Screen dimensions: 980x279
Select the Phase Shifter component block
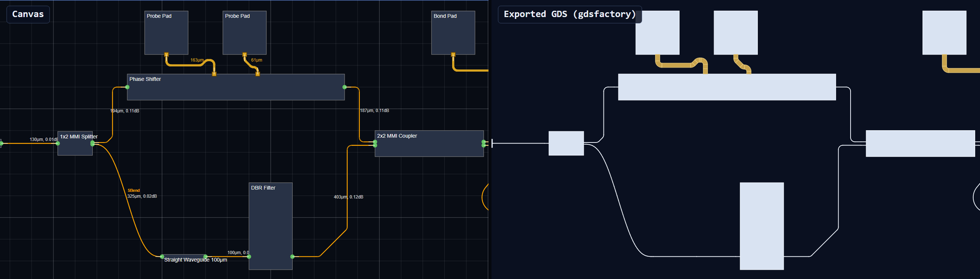tap(236, 87)
